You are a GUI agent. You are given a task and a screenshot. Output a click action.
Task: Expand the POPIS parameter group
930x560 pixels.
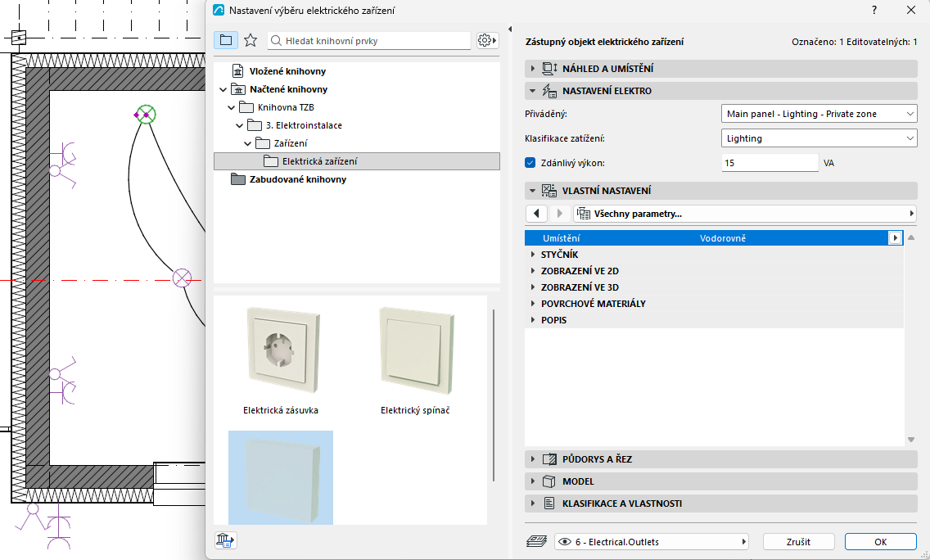[532, 320]
